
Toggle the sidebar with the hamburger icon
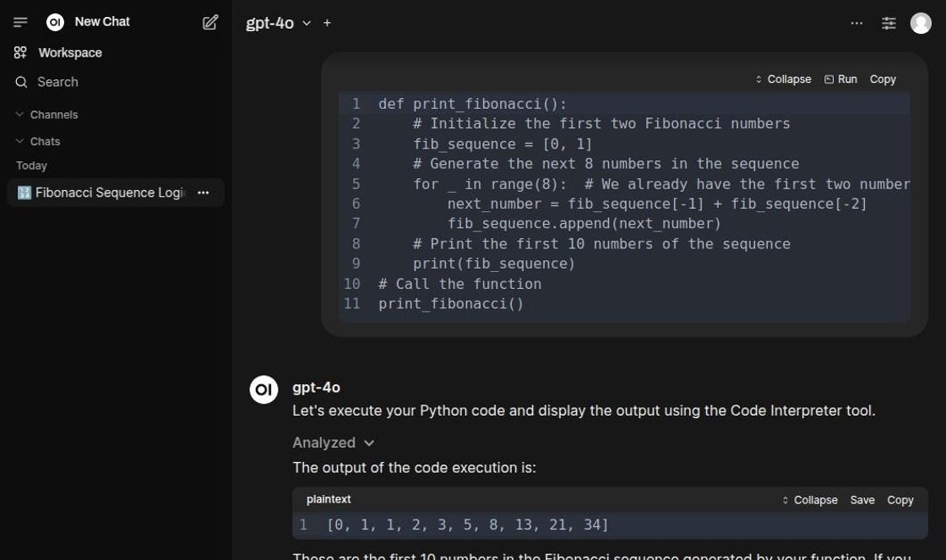coord(20,22)
